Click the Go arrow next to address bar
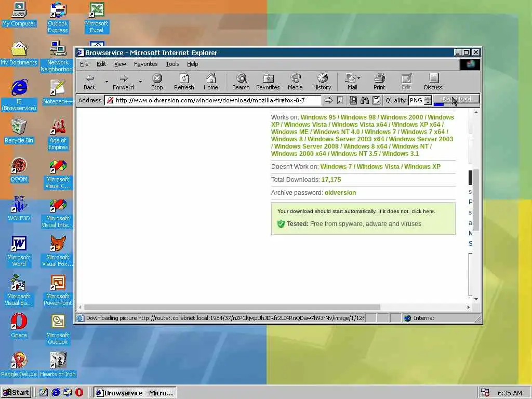 click(x=328, y=100)
